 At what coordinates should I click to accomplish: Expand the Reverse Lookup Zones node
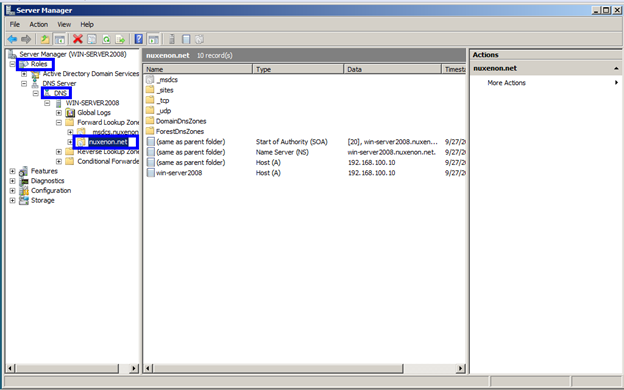(x=58, y=152)
